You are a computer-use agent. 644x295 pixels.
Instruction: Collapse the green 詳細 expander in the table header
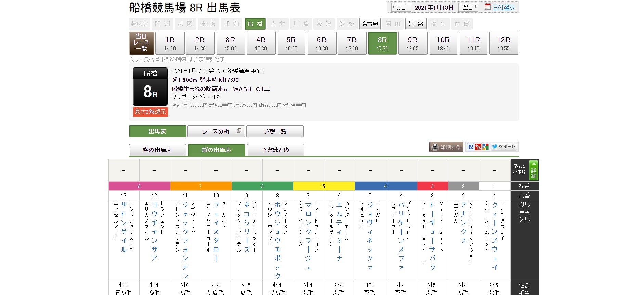(534, 170)
